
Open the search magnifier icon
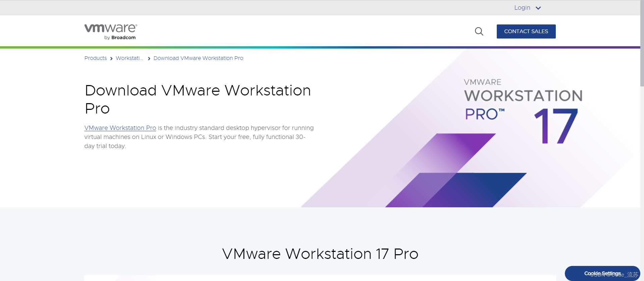479,31
